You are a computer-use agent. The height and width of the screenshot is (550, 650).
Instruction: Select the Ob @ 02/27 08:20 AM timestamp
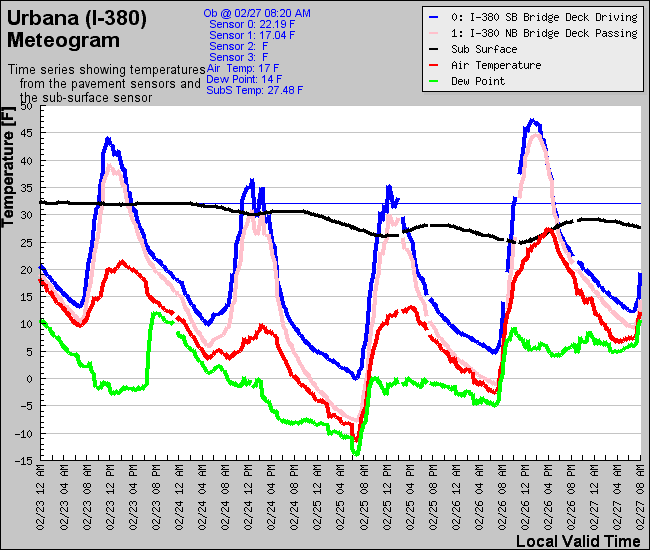[x=257, y=13]
